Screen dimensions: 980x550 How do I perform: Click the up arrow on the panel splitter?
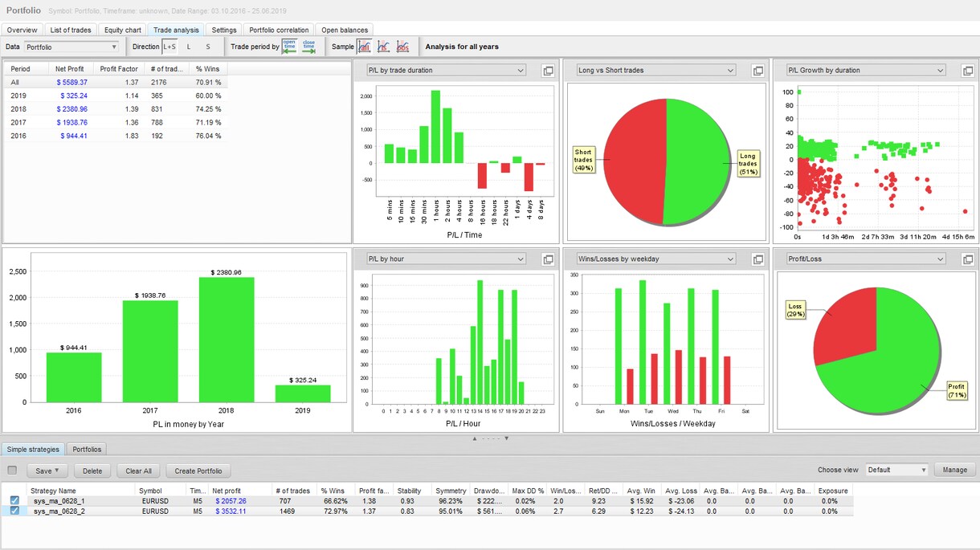(x=475, y=438)
